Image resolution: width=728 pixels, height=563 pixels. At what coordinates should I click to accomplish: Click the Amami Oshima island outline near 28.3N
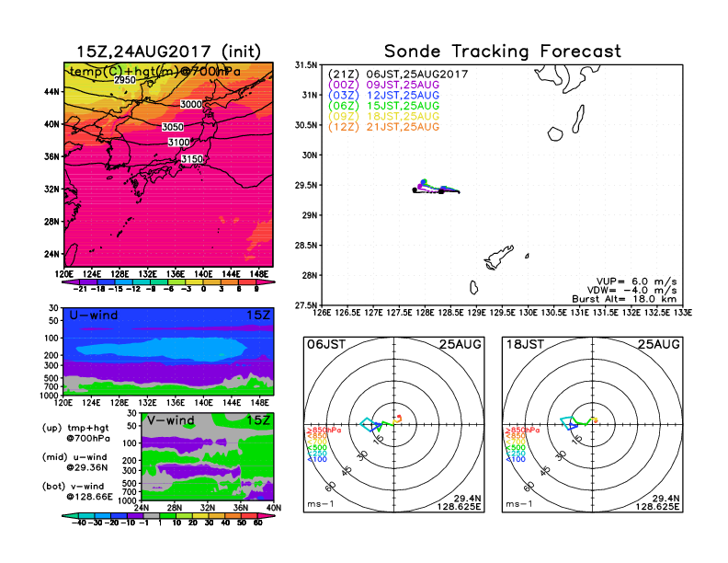498,257
